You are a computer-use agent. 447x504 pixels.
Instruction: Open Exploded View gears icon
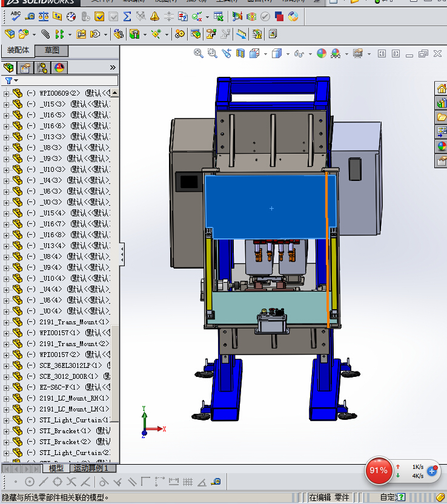point(179,34)
